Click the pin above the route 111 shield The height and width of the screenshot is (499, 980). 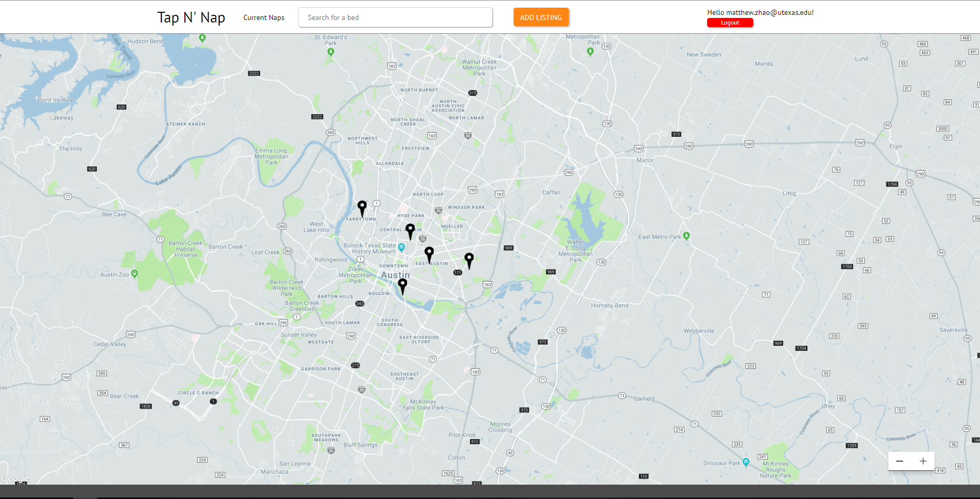(x=469, y=260)
